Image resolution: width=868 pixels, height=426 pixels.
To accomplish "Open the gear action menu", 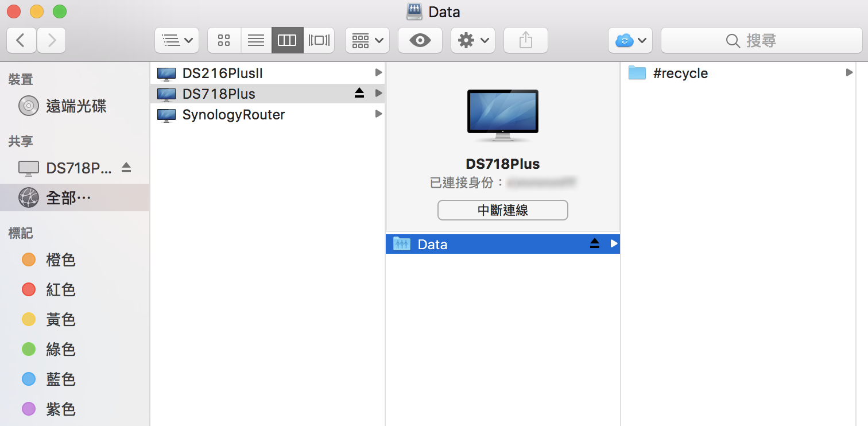I will 472,40.
